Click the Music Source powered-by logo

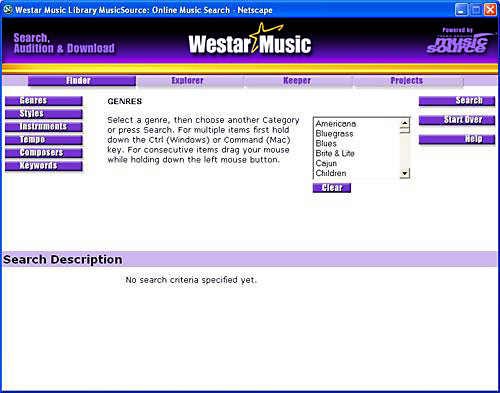[x=459, y=41]
